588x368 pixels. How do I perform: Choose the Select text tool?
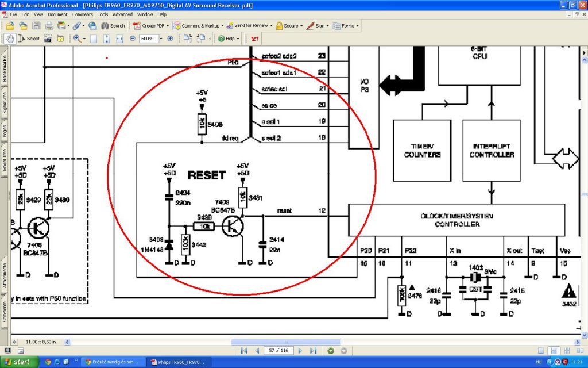click(x=29, y=39)
